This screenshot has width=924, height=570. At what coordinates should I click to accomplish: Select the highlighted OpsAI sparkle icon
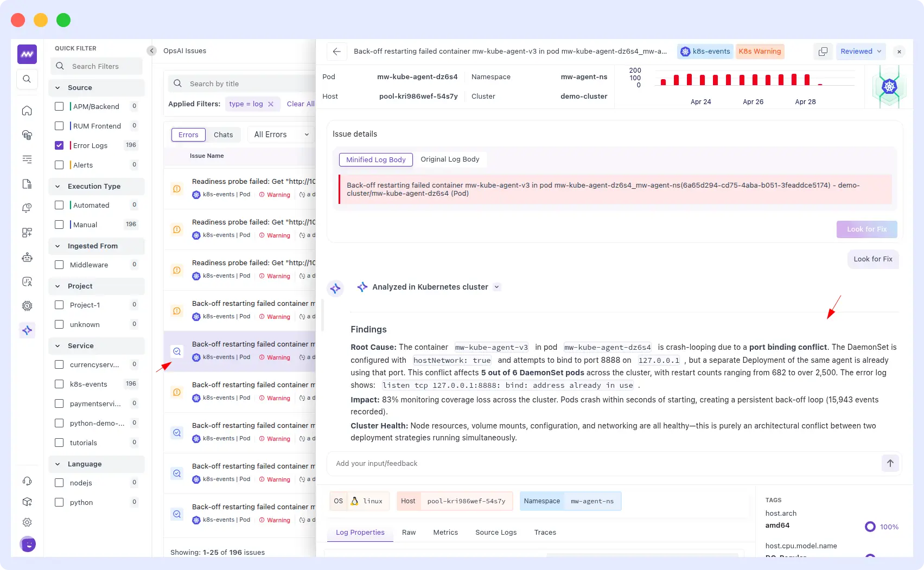[27, 330]
